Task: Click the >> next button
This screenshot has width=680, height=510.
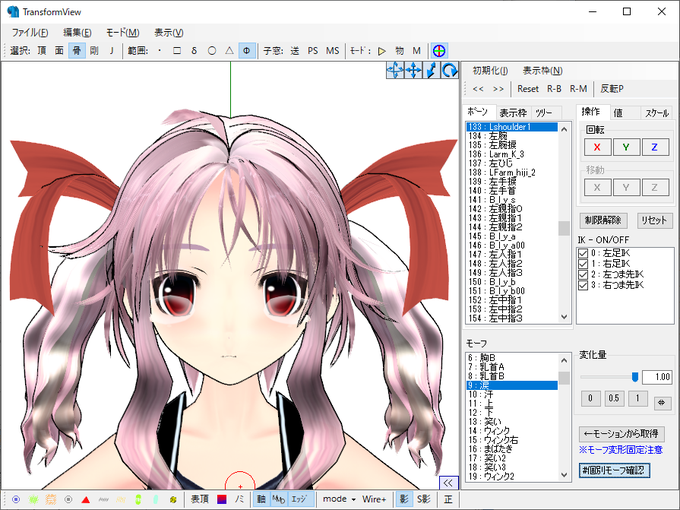Action: tap(498, 89)
